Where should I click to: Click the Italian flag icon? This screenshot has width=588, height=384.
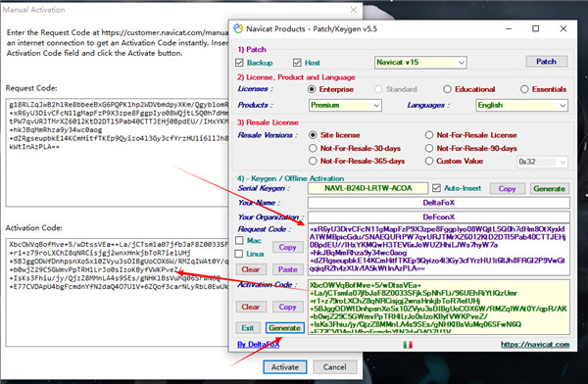408,344
